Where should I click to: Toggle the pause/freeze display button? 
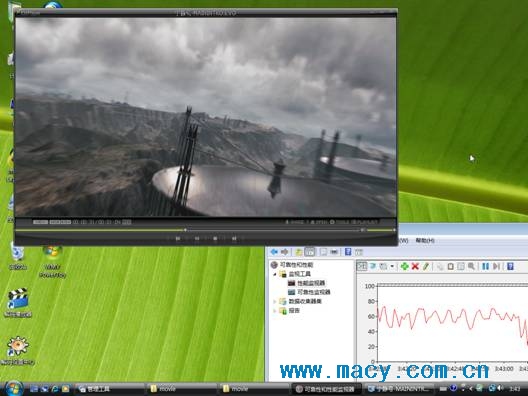click(x=485, y=266)
